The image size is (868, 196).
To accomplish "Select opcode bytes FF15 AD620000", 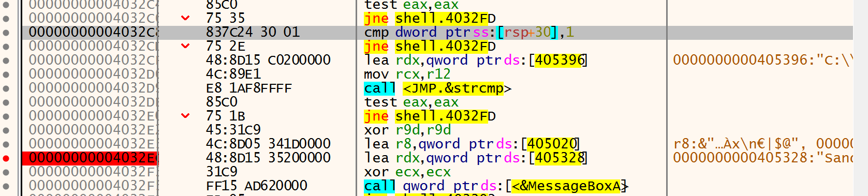I will (257, 186).
